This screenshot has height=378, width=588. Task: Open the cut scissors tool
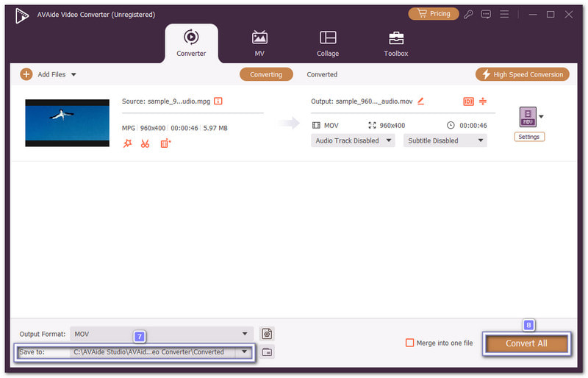click(x=145, y=143)
